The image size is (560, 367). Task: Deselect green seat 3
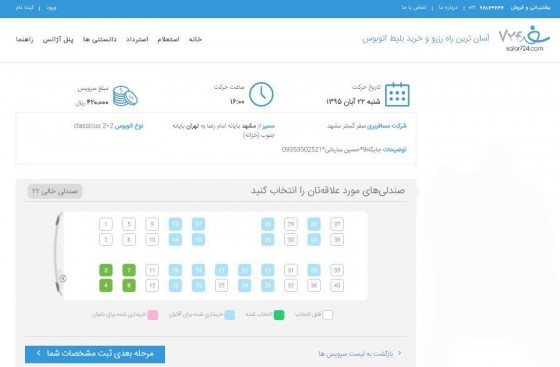coord(106,270)
